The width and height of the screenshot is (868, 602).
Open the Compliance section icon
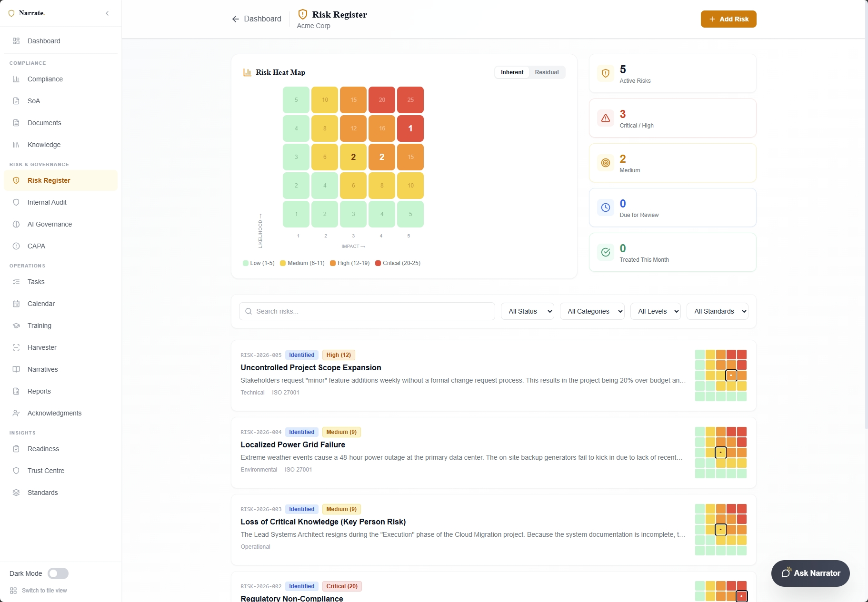pyautogui.click(x=16, y=79)
